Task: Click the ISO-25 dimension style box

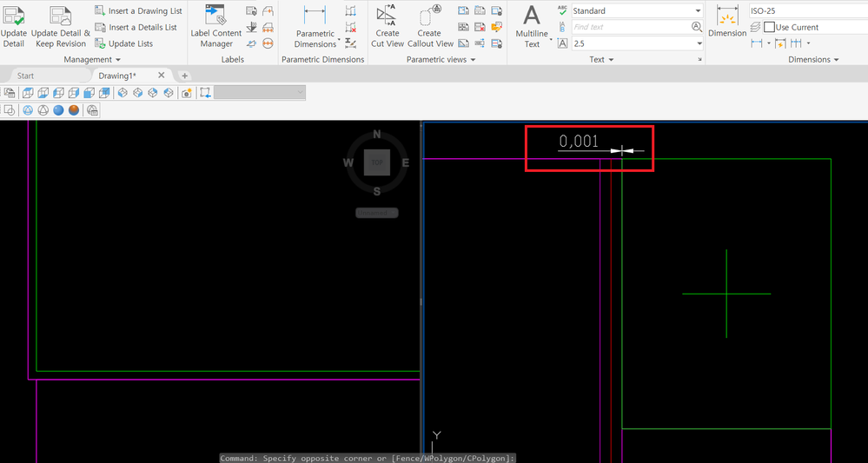Action: click(x=808, y=10)
